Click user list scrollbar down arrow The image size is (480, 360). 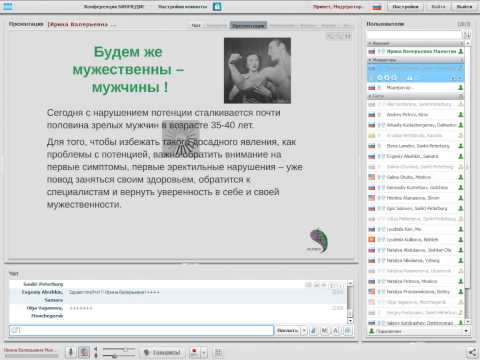pos(467,322)
